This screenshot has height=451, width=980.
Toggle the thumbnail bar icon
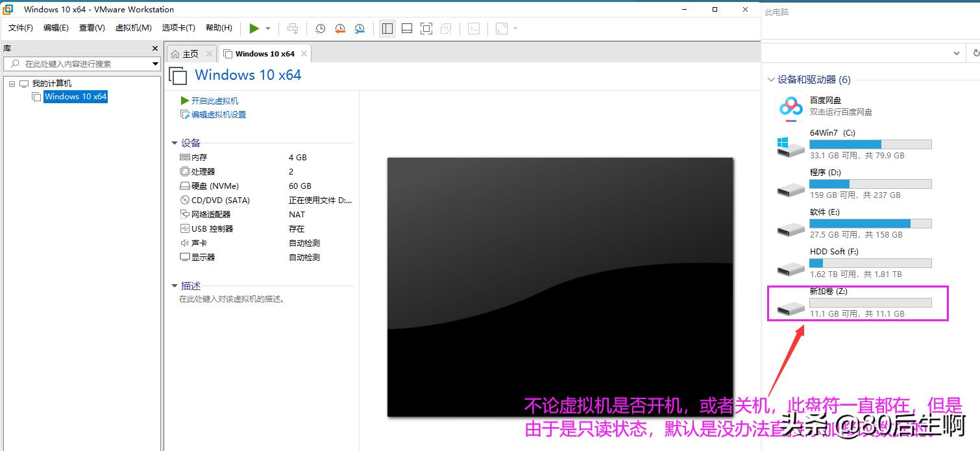(x=407, y=29)
